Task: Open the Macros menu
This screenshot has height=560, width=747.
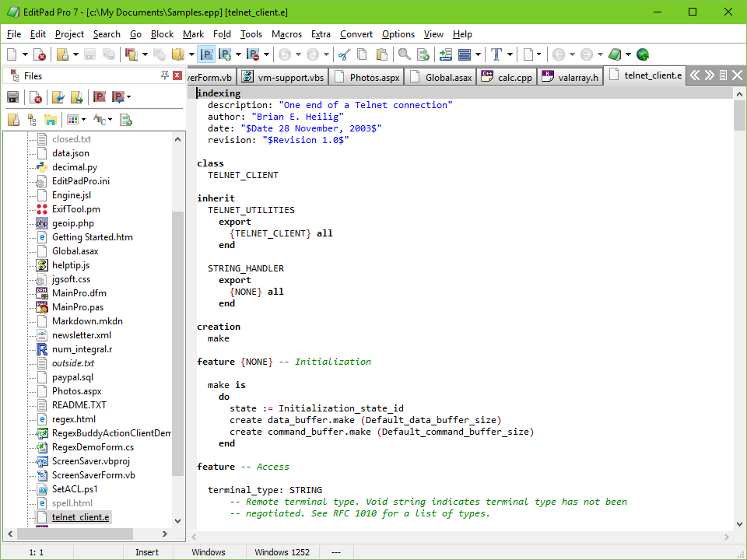Action: [286, 34]
